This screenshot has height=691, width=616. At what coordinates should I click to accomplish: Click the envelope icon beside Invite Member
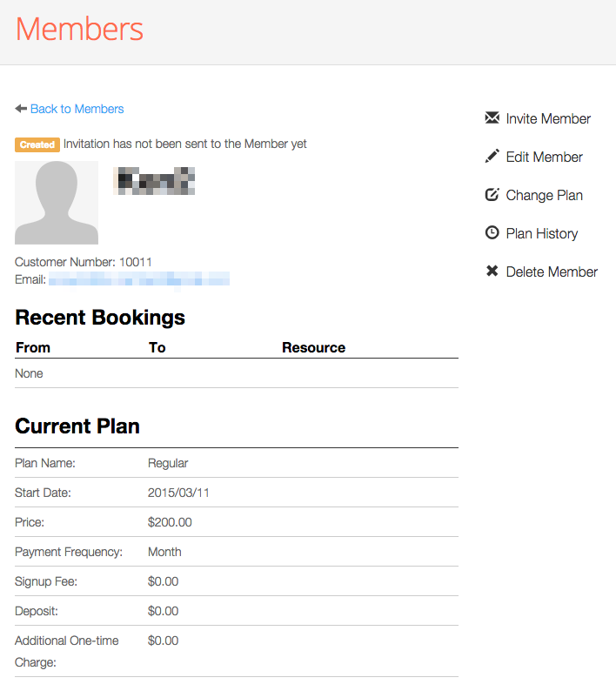pos(492,118)
